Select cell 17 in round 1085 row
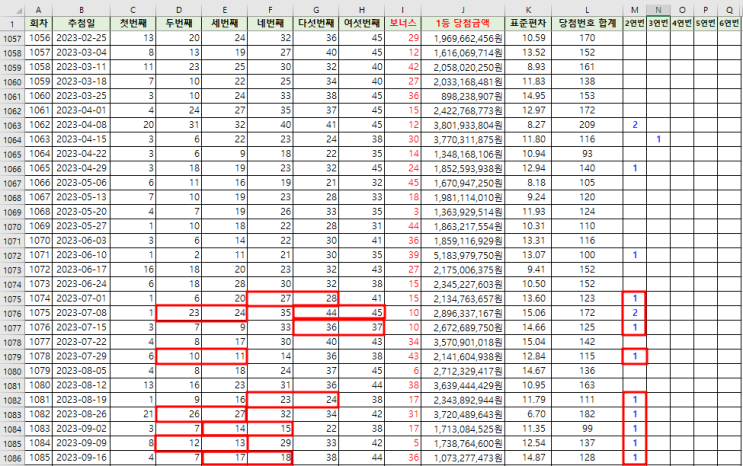This screenshot has height=466, width=743. (225, 457)
